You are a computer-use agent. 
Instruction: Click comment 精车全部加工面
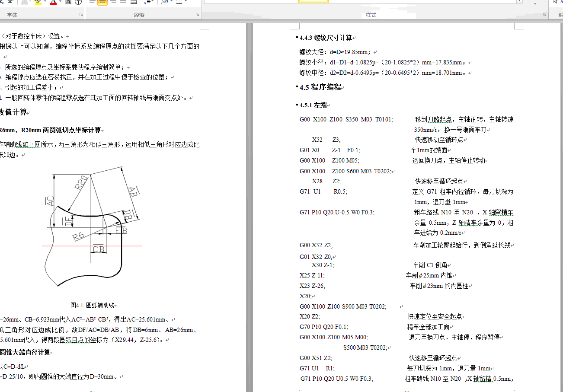coord(429,327)
